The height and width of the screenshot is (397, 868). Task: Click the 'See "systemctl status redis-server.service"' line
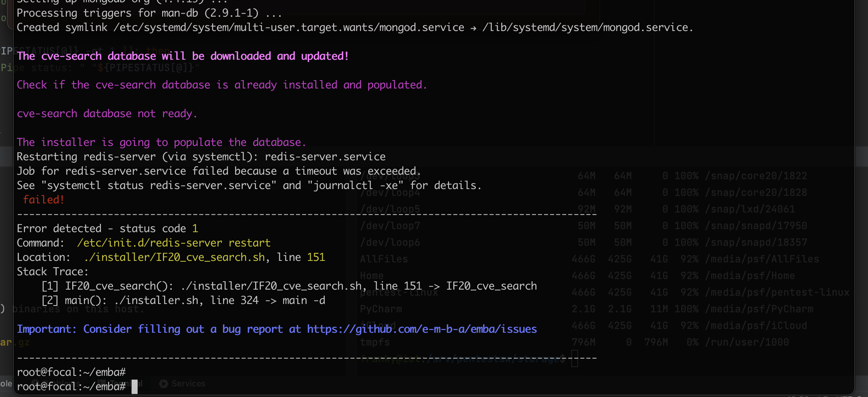pyautogui.click(x=249, y=185)
